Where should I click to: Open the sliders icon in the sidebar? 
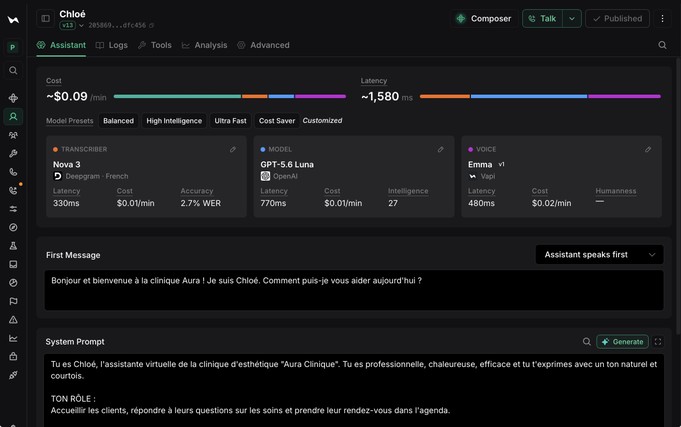coord(13,209)
